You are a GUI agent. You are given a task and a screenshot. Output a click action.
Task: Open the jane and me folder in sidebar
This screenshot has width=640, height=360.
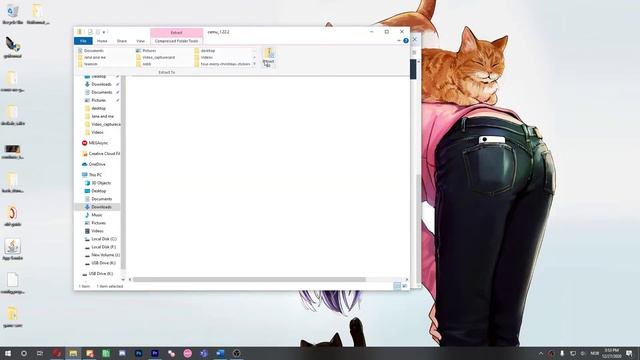click(102, 116)
